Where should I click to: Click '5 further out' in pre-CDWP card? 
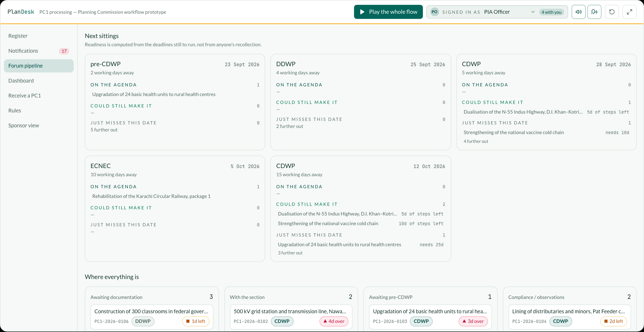(x=104, y=130)
